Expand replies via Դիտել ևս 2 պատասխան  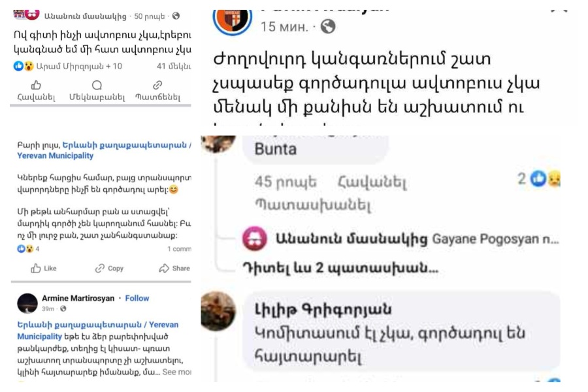point(341,268)
